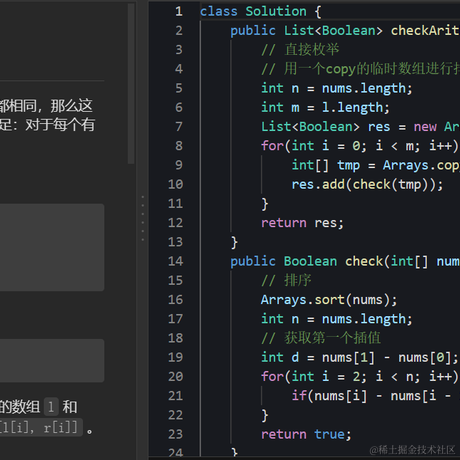Click the '// 获取第一个插值' comment
460x460 pixels.
pyautogui.click(x=321, y=338)
